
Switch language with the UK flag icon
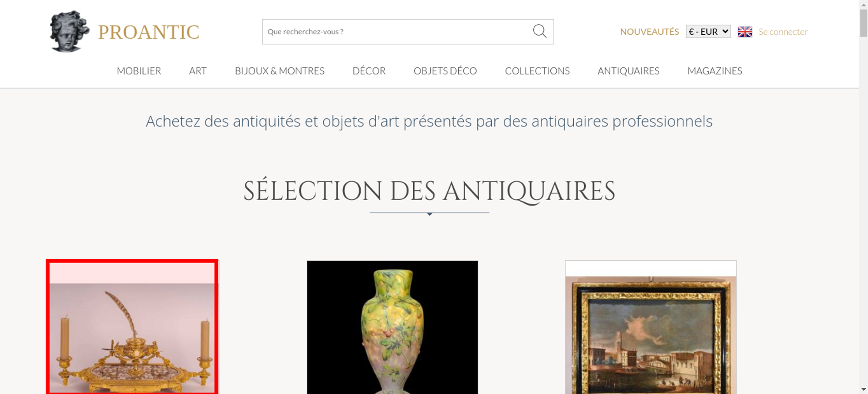(x=745, y=32)
